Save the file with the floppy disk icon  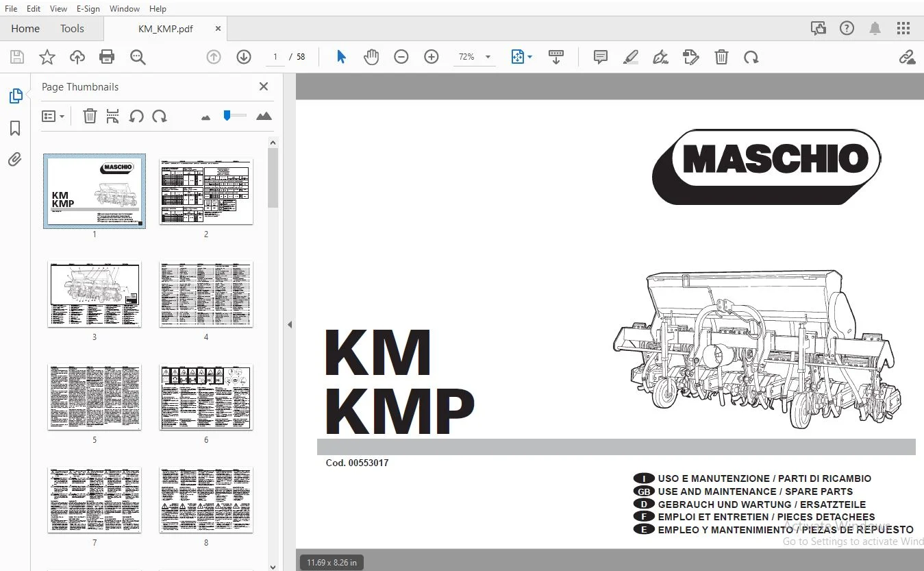click(x=16, y=58)
